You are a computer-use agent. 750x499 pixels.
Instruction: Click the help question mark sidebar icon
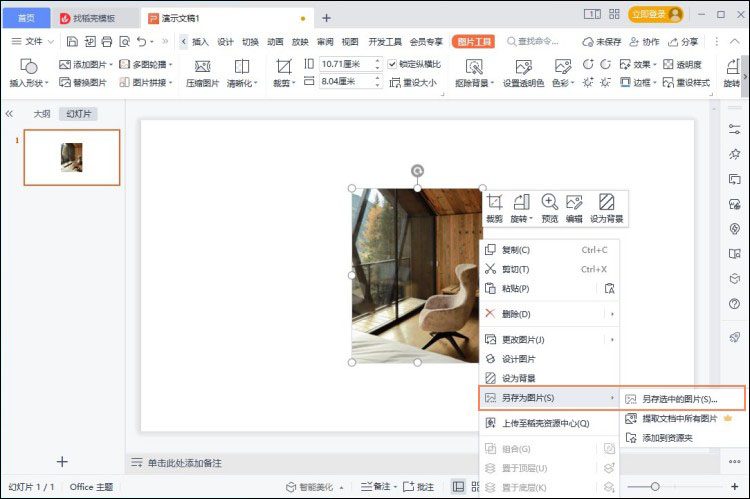734,304
